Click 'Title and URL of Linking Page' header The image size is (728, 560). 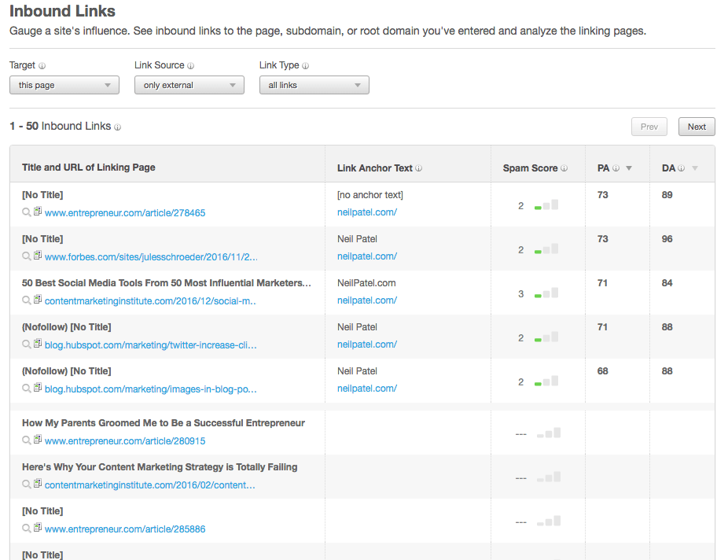[88, 168]
